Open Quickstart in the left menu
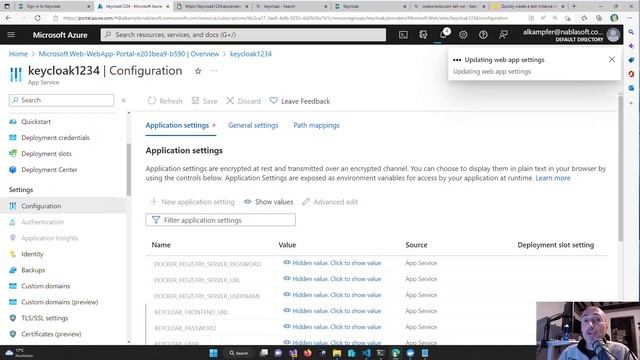640x360 pixels. click(36, 122)
